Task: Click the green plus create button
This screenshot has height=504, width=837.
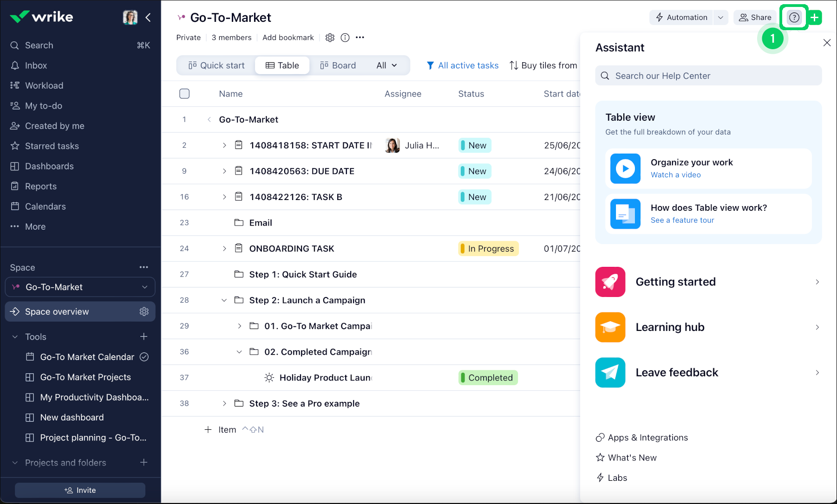Action: click(815, 18)
